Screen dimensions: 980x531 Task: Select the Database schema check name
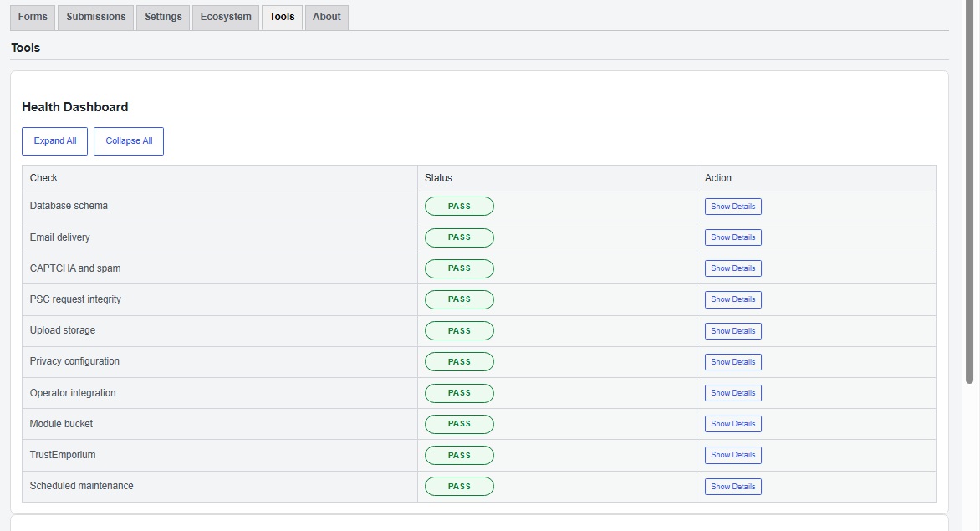click(x=69, y=206)
